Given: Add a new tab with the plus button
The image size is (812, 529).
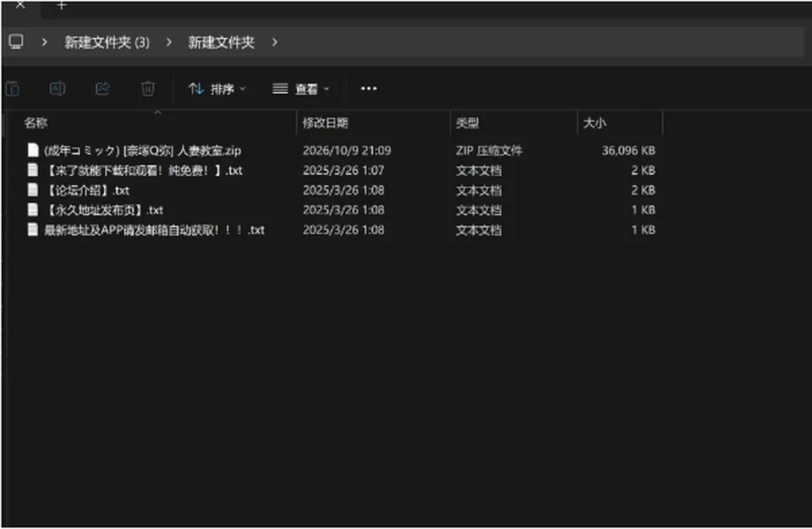Looking at the screenshot, I should pos(62,5).
